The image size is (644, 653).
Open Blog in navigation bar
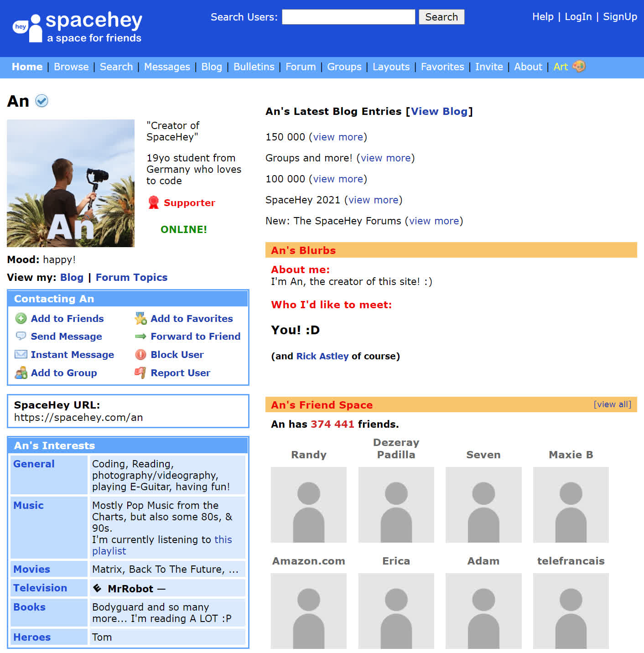pyautogui.click(x=212, y=67)
